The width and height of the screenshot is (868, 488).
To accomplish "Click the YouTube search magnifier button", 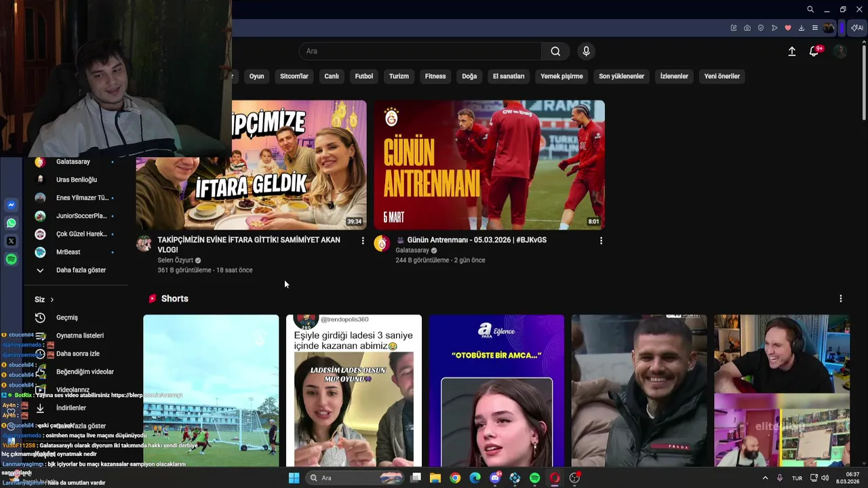I will click(x=555, y=52).
